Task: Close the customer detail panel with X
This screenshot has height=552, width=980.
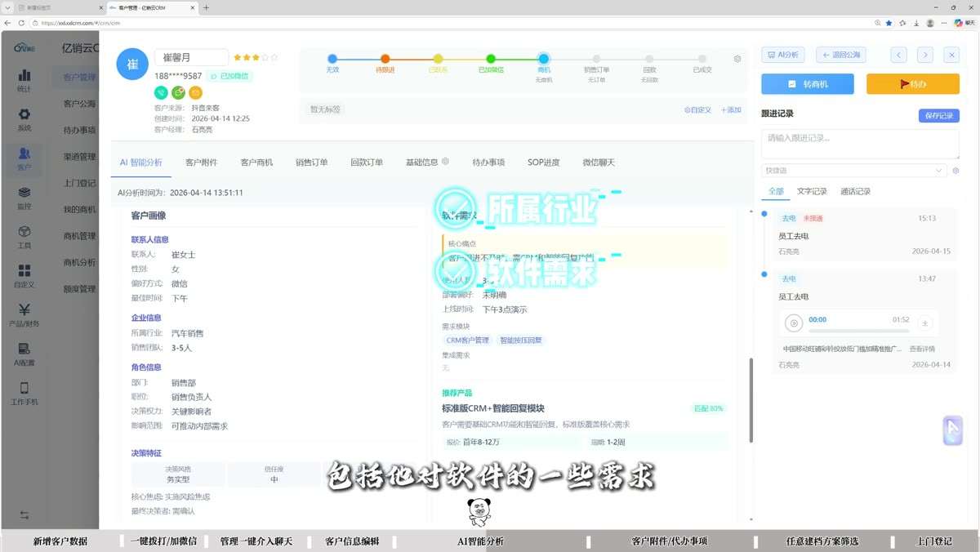Action: point(951,55)
